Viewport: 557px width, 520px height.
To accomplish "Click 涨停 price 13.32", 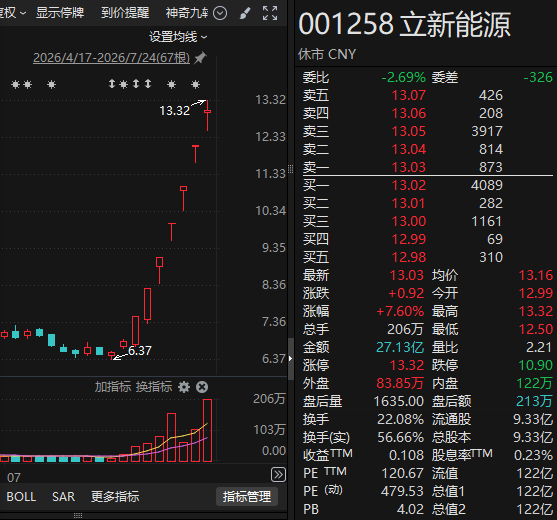I will click(x=407, y=365).
